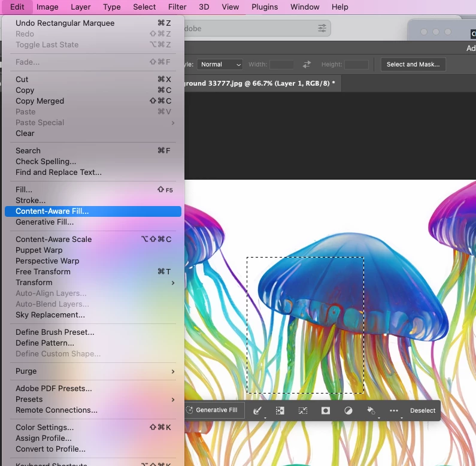Screen dimensions: 476x466
Task: Open the View menu
Action: 230,7
